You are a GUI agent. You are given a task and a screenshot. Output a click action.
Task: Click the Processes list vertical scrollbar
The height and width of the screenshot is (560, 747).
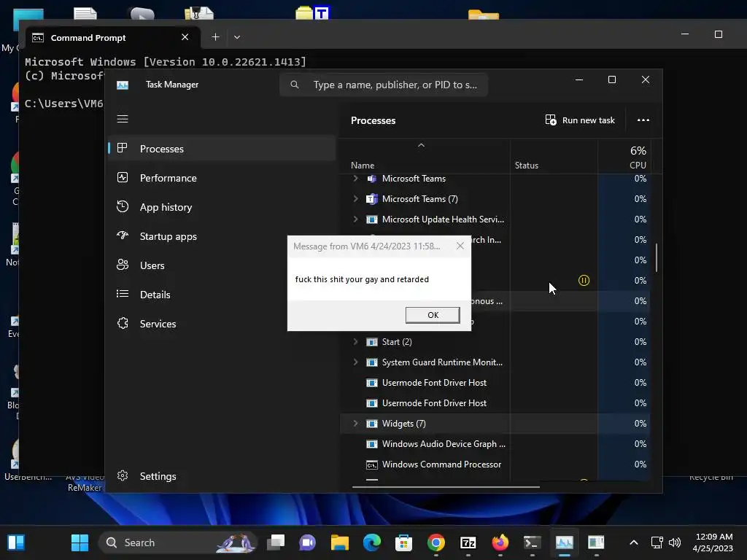[657, 257]
